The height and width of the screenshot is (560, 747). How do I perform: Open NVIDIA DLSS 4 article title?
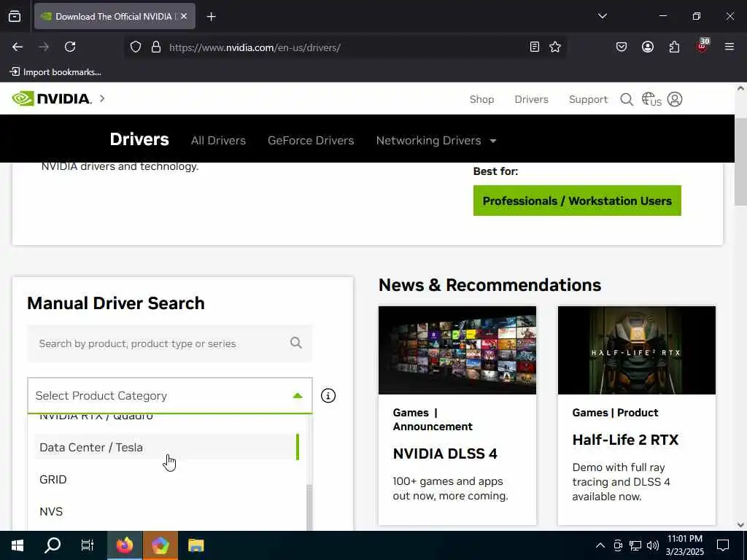click(x=445, y=454)
